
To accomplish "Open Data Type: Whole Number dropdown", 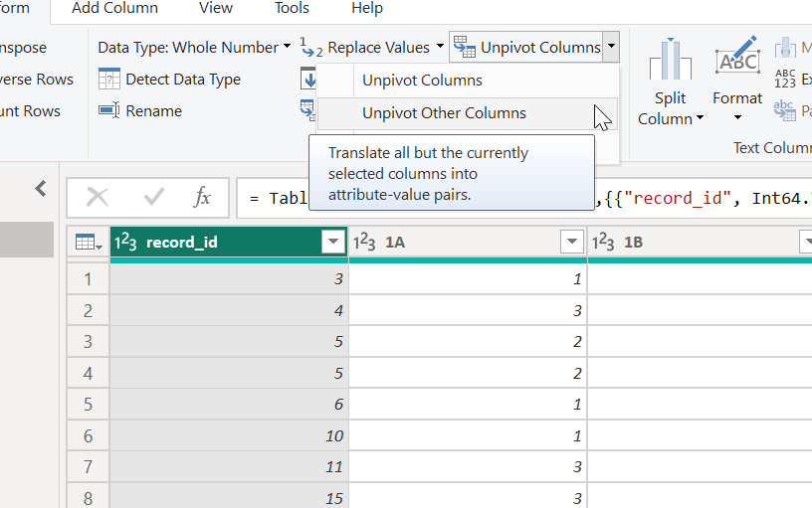I will point(194,48).
